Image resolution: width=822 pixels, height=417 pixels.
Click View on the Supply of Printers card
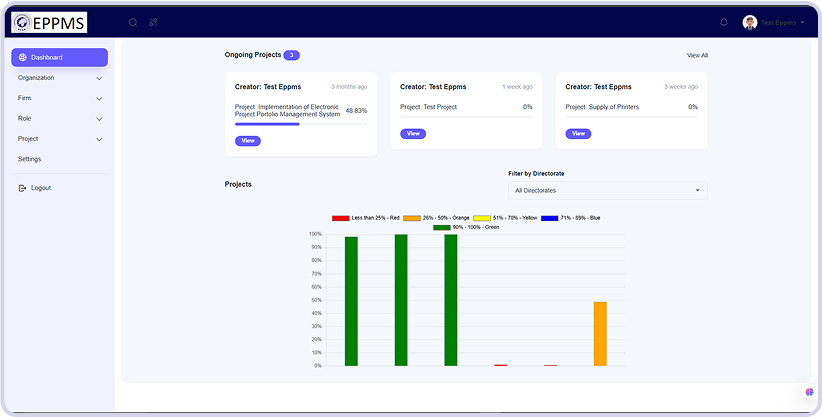[577, 133]
